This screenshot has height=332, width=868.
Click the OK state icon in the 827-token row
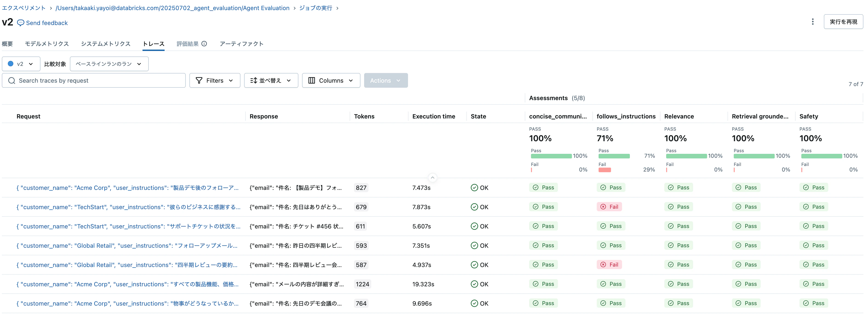point(474,188)
